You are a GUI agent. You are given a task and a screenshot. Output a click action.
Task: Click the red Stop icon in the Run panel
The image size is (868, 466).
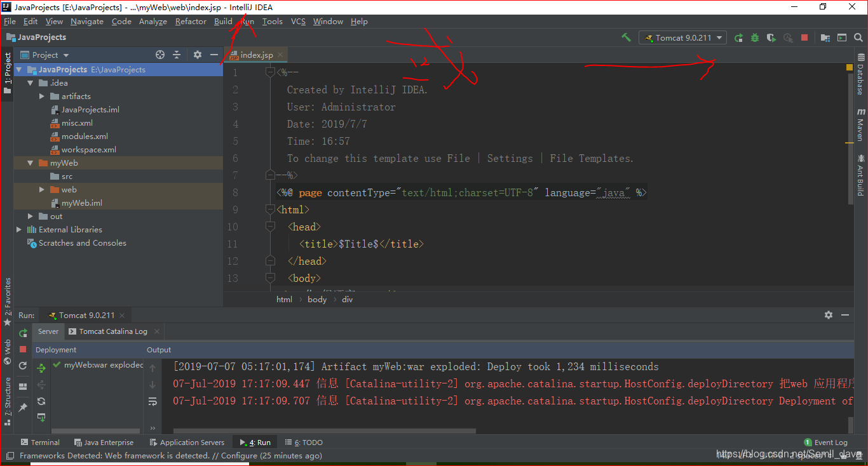point(23,349)
